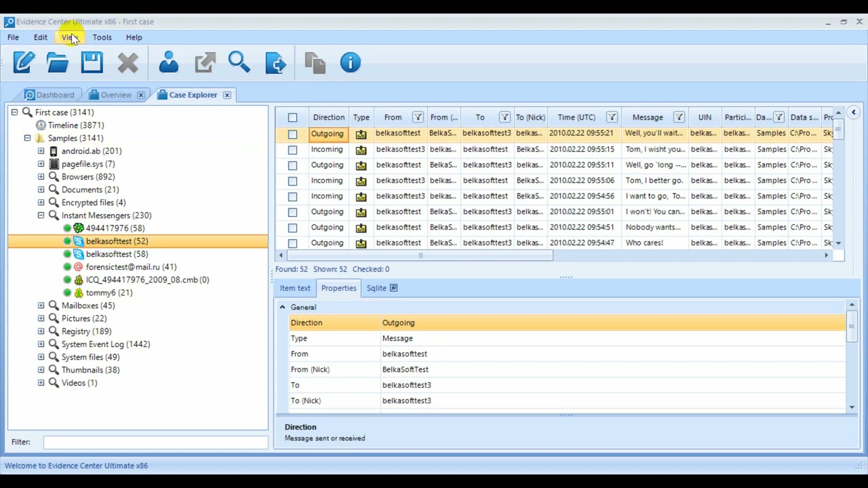Click the circular collapse arrow right of the table
This screenshot has width=868, height=488.
click(x=854, y=113)
